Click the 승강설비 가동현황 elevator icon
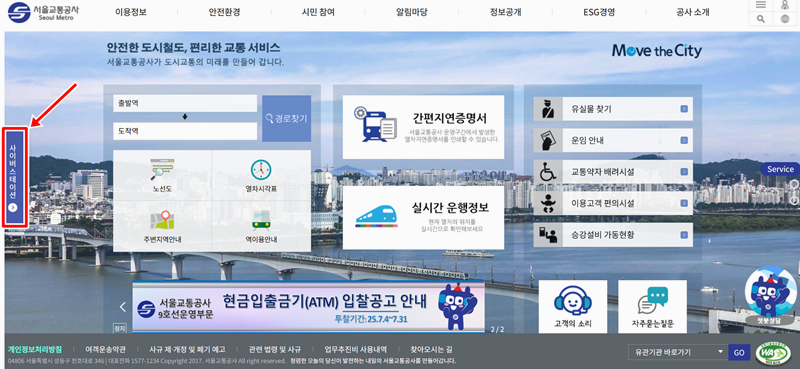 [x=547, y=235]
